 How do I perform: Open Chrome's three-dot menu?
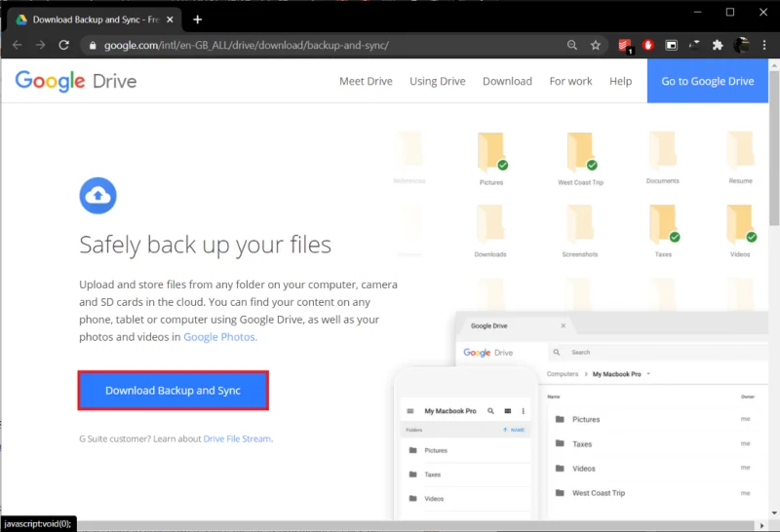click(x=764, y=45)
